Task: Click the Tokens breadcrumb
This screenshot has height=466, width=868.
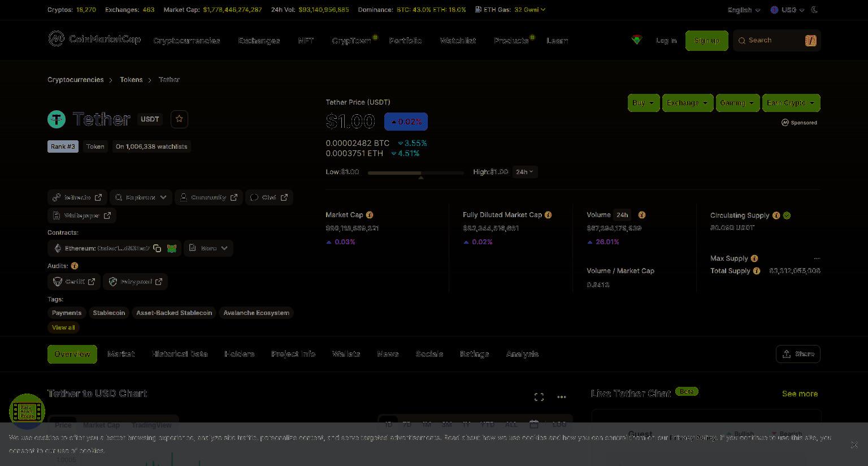Action: tap(131, 80)
